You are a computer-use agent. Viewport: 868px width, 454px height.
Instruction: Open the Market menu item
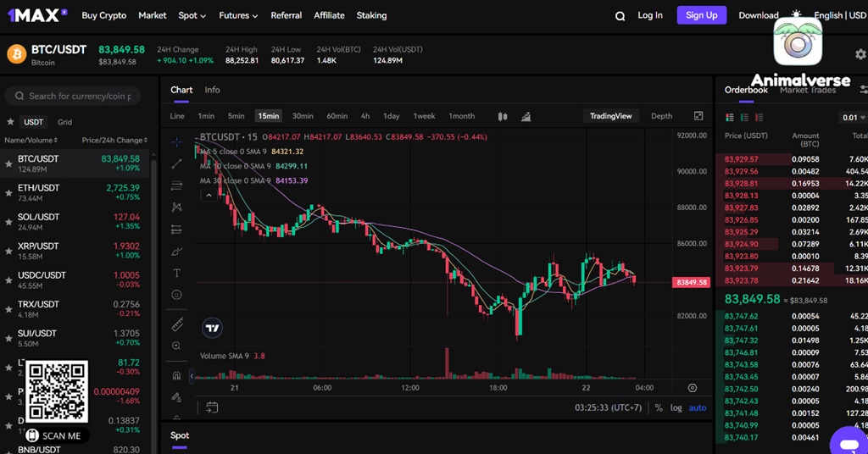pos(153,15)
